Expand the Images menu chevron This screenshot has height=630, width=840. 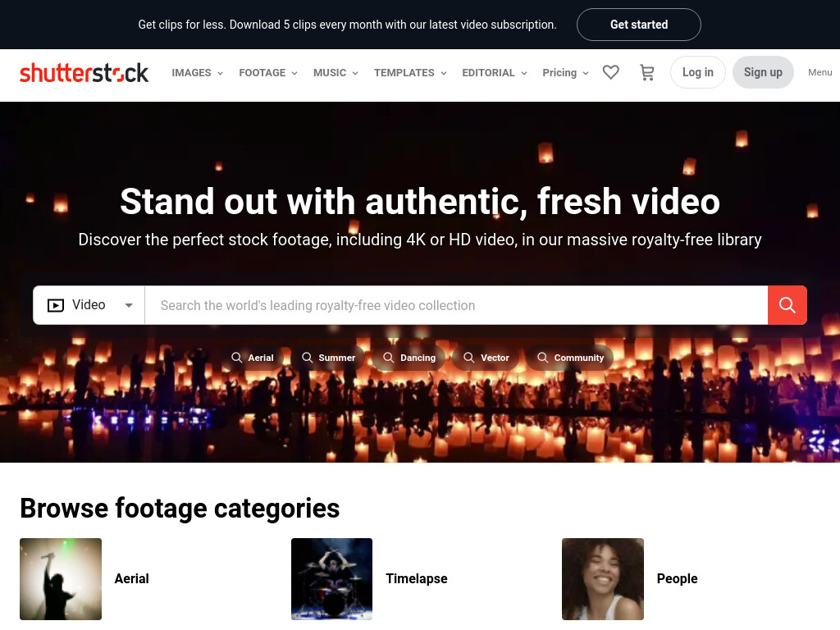(220, 73)
